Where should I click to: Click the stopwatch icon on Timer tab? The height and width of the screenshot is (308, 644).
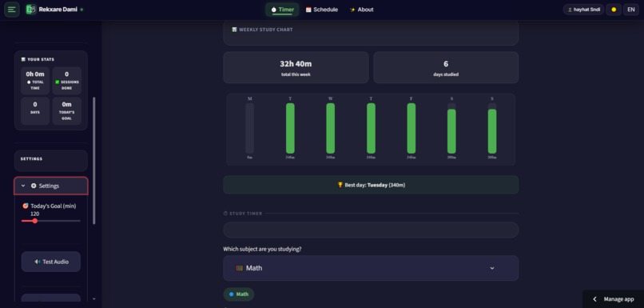pos(274,10)
